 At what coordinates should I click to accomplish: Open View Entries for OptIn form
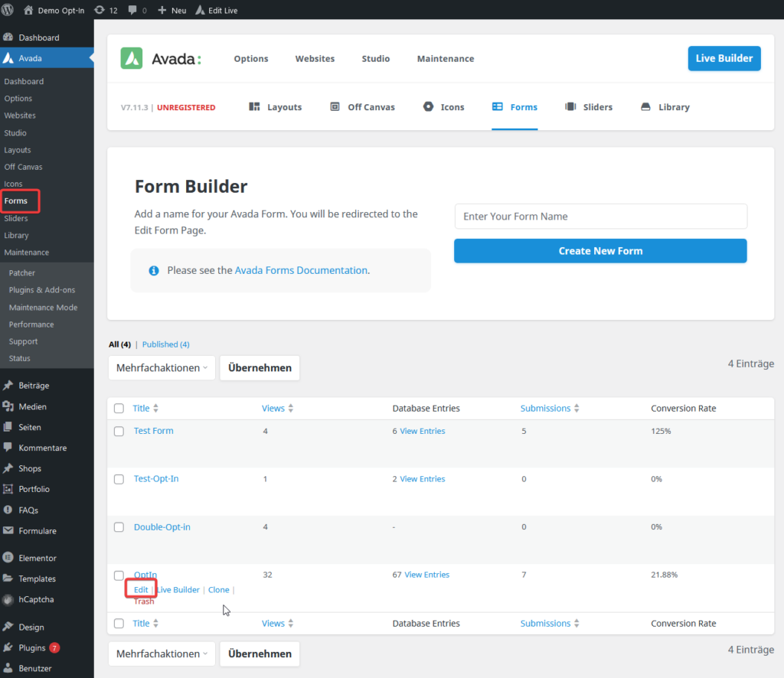pos(426,575)
